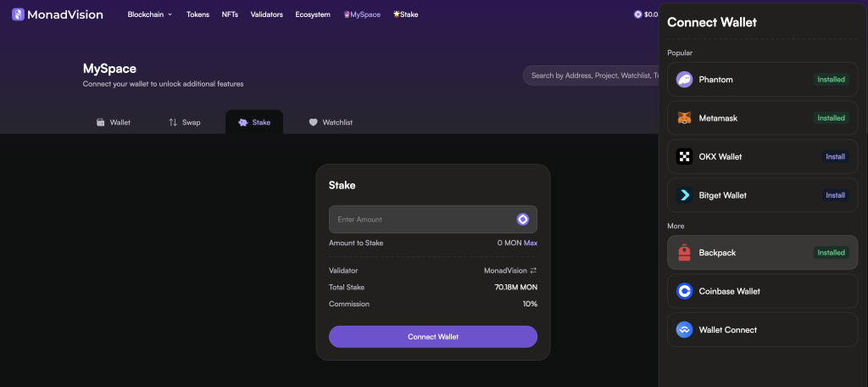This screenshot has width=868, height=387.
Task: Click the MonadVision logo icon
Action: pyautogui.click(x=18, y=14)
